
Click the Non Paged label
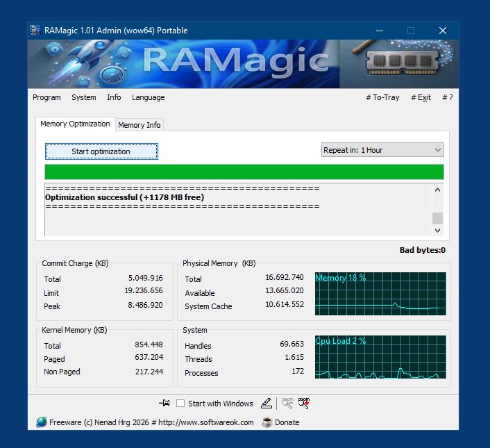[62, 372]
